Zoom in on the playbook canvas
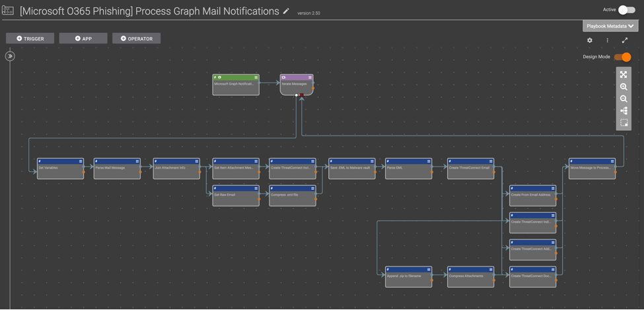Viewport: 644px width, 310px height. coord(624,87)
